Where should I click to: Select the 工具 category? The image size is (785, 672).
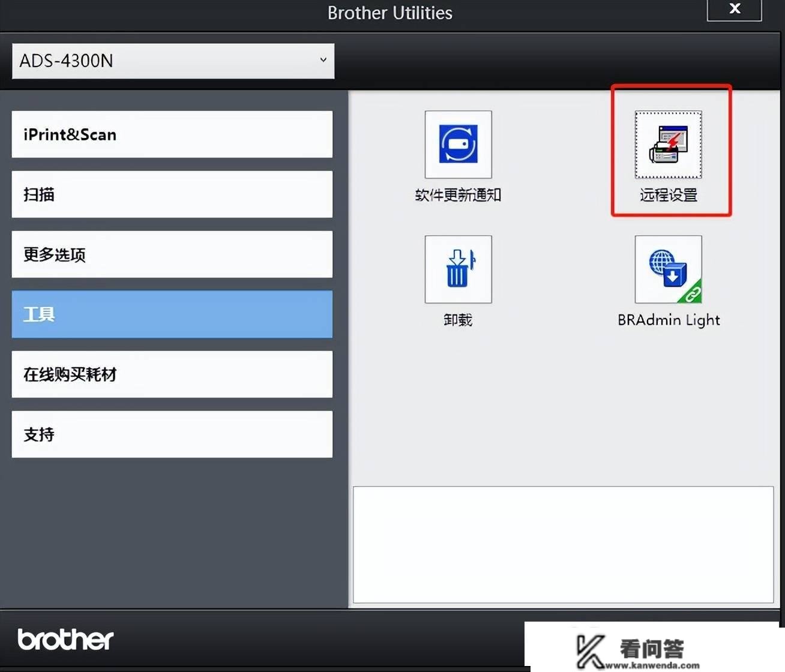click(x=172, y=314)
